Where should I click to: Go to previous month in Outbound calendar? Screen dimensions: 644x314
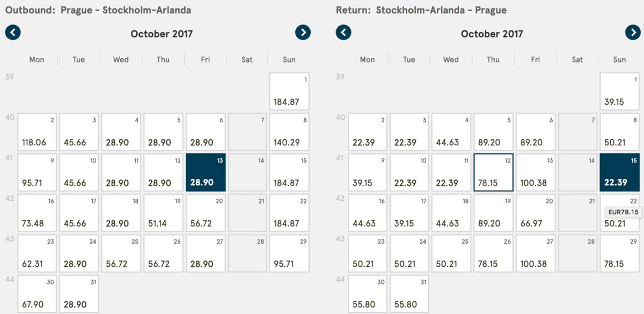(x=13, y=33)
